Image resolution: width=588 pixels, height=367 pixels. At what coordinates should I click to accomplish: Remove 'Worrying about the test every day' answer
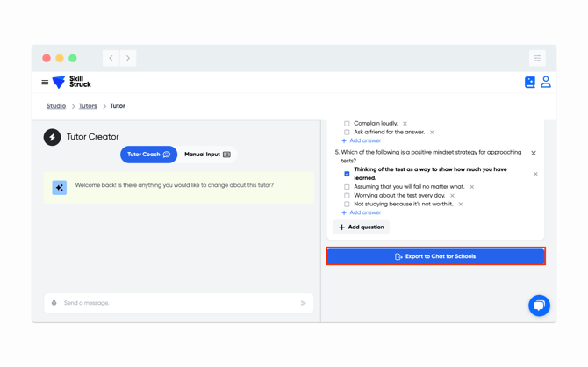click(452, 196)
